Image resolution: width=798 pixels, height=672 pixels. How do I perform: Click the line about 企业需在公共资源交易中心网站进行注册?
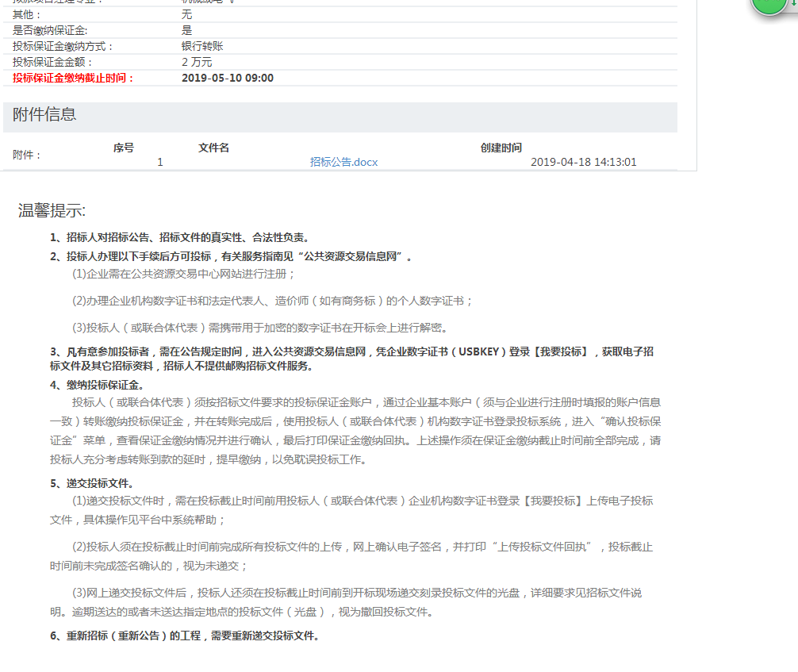[184, 274]
